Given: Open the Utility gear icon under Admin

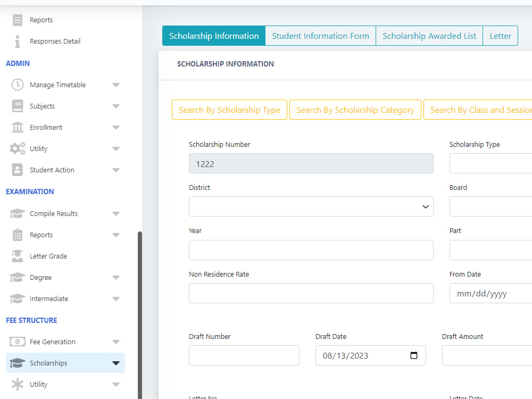Looking at the screenshot, I should (x=17, y=148).
